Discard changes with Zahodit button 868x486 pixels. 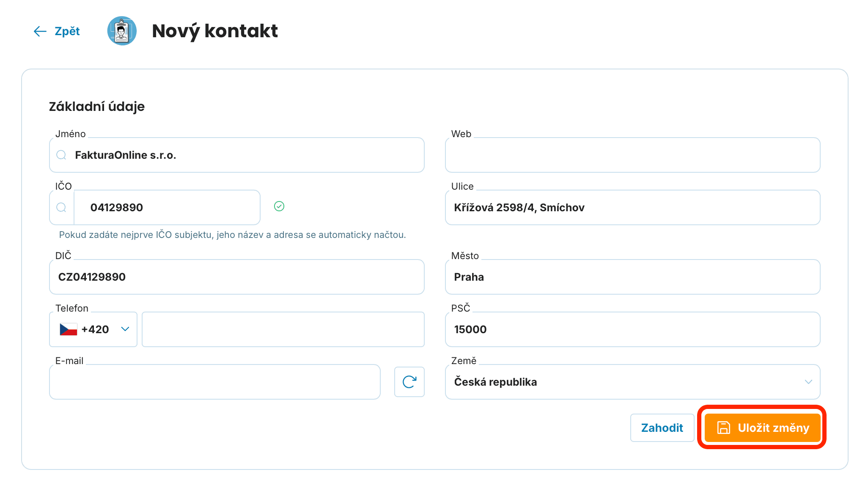[x=662, y=428]
